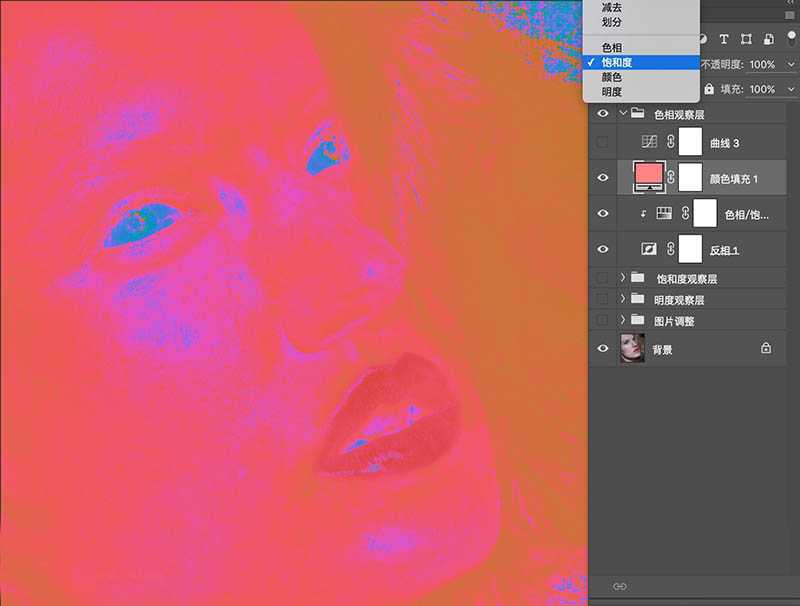Click the lock icon on 背景 layer

(x=766, y=349)
